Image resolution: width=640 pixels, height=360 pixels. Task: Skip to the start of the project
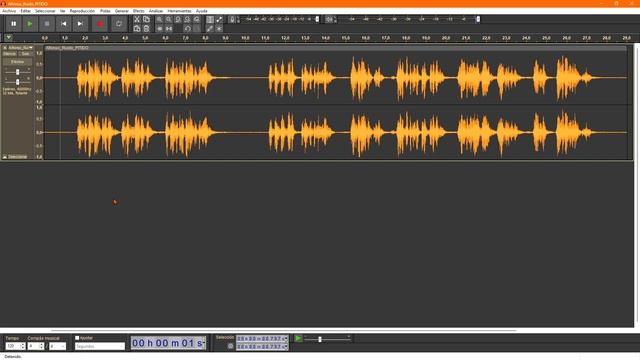point(63,24)
